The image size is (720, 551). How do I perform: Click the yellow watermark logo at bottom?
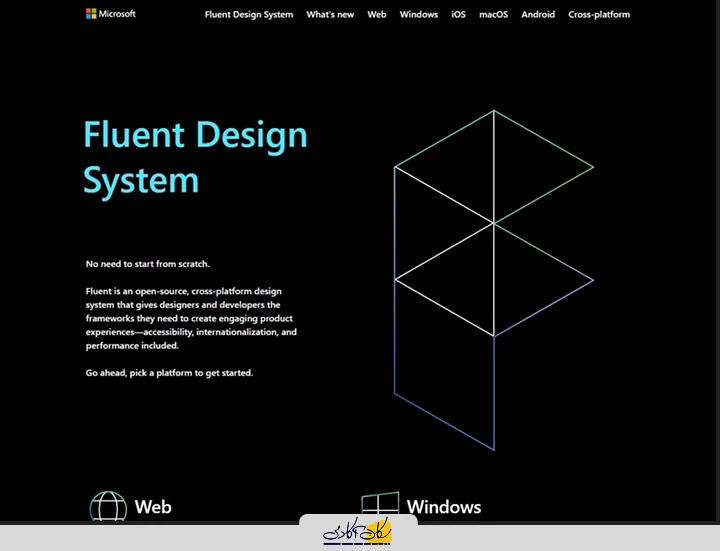point(359,533)
